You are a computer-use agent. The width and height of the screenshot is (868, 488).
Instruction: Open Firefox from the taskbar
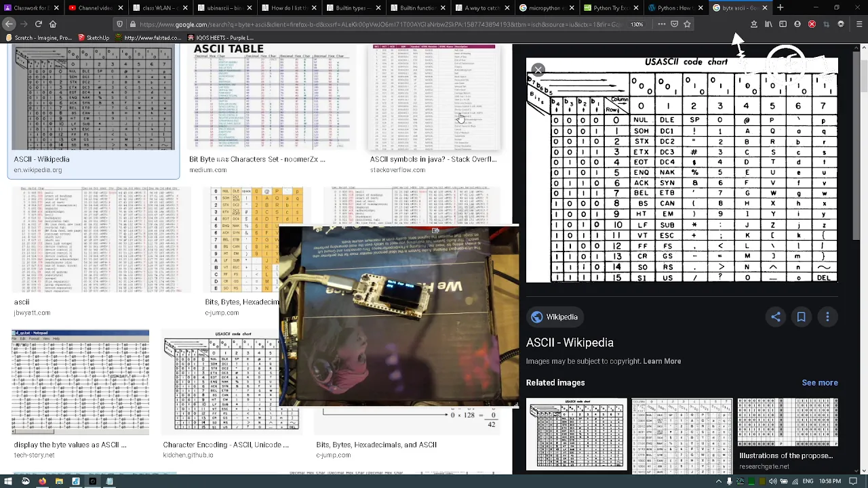coord(42,481)
